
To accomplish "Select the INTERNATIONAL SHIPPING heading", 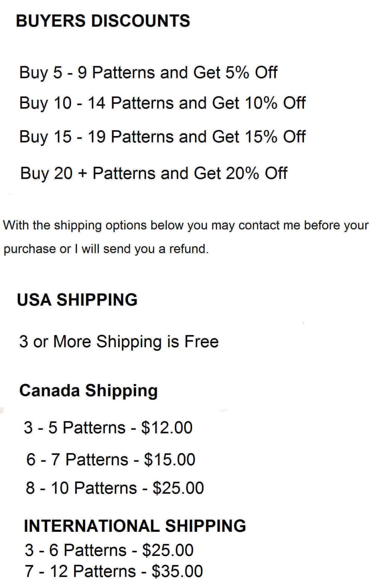I will click(135, 526).
